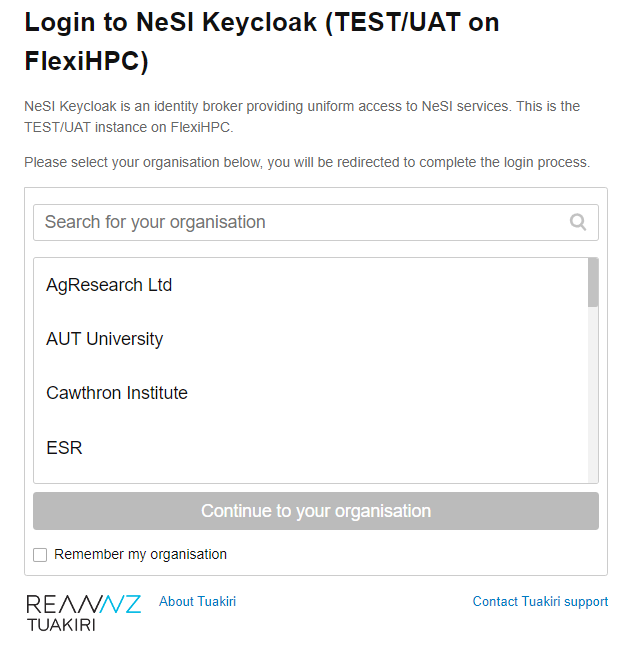Select the ESR organisation entry
634x651 pixels.
[x=64, y=447]
